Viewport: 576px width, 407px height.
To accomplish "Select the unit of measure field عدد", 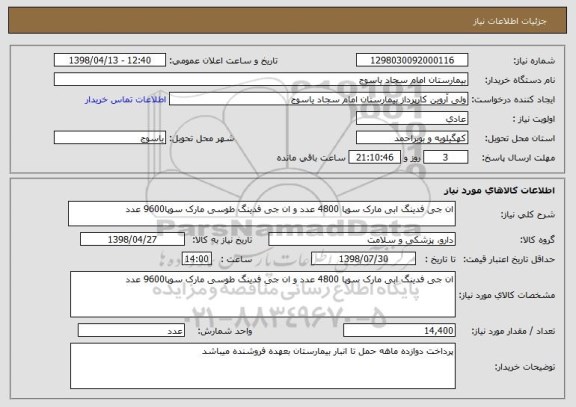I will 131,331.
